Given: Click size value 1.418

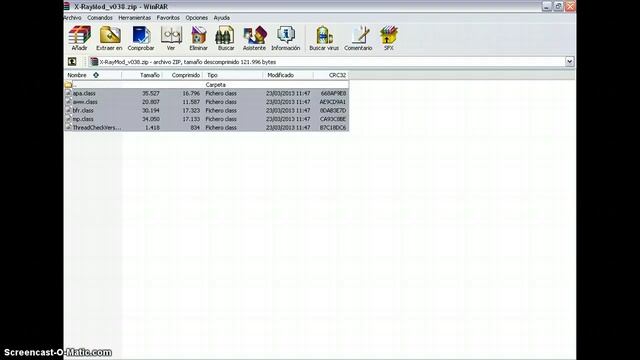Looking at the screenshot, I should (152, 128).
